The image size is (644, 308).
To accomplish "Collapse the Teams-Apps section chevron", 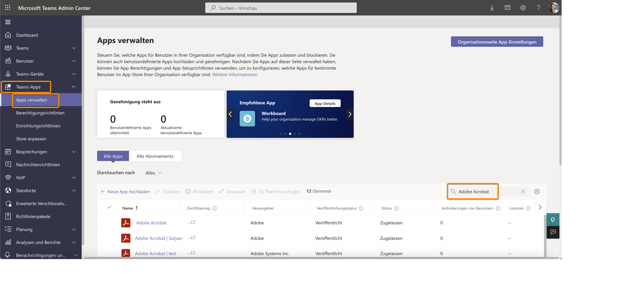I will click(x=74, y=87).
